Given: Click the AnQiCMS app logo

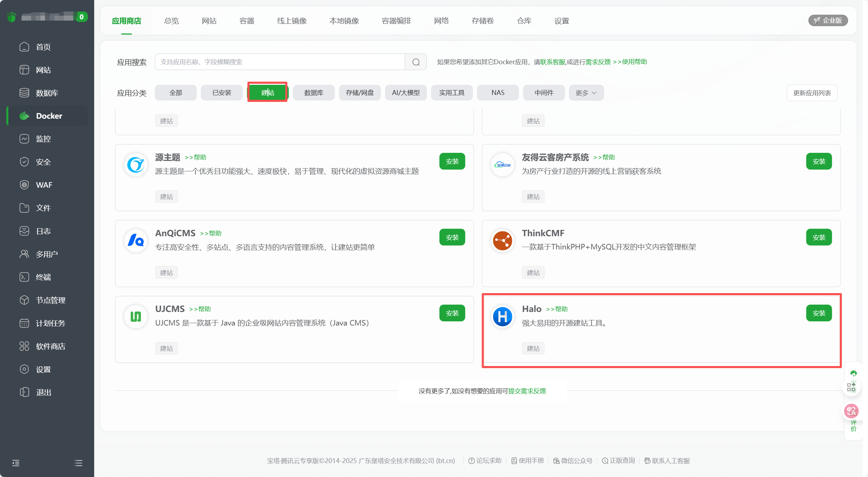Looking at the screenshot, I should pos(136,240).
